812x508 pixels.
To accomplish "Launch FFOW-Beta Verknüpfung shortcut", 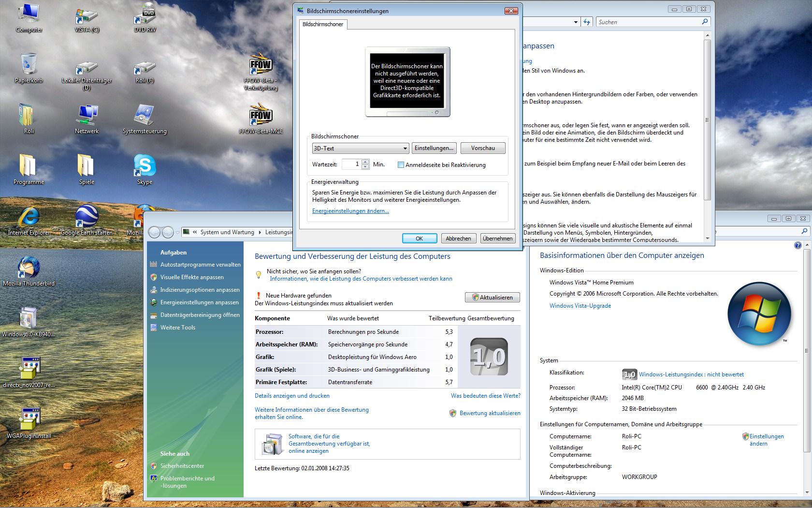I will [261, 72].
